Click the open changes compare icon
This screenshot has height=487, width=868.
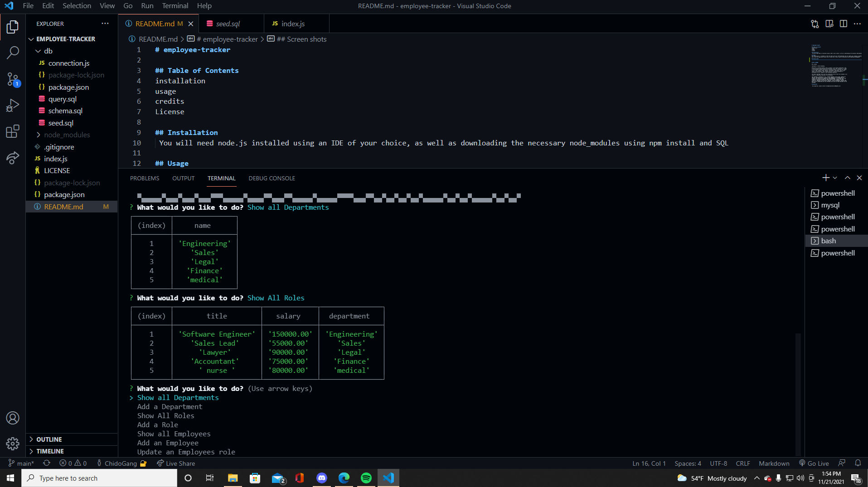815,24
